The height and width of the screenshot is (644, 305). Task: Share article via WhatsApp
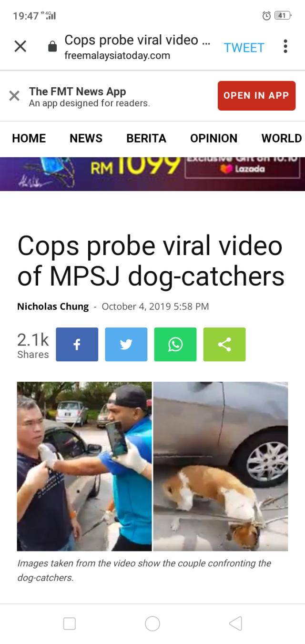click(175, 344)
